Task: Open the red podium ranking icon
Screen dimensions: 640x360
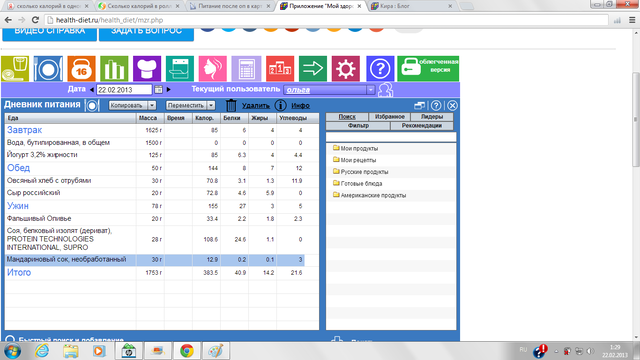Action: (280, 69)
